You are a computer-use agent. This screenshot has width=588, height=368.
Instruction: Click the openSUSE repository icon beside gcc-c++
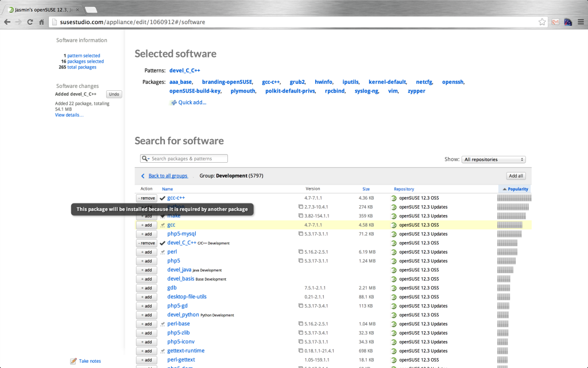394,198
